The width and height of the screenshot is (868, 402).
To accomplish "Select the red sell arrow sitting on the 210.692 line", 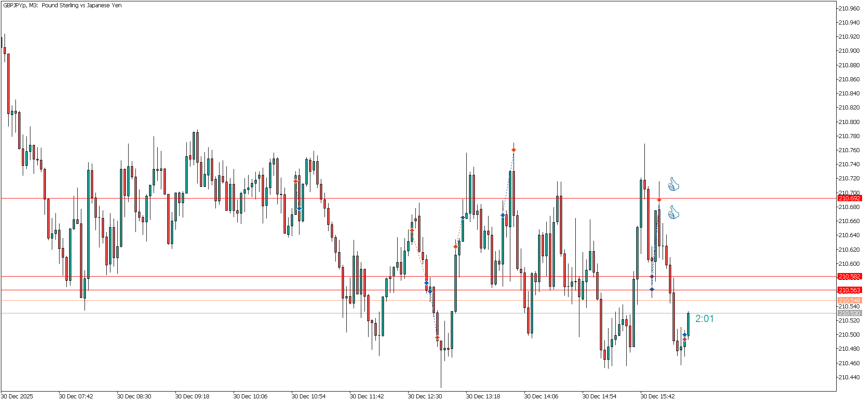I will click(x=659, y=200).
